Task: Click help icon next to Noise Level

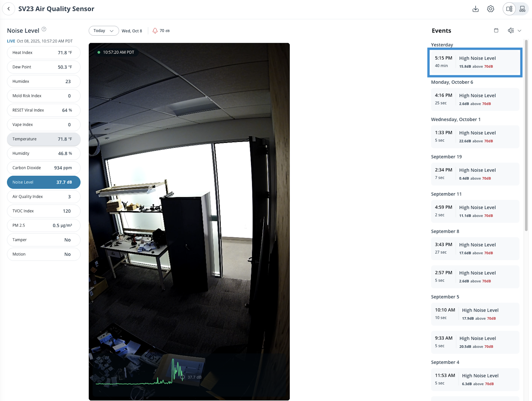Action: [44, 29]
